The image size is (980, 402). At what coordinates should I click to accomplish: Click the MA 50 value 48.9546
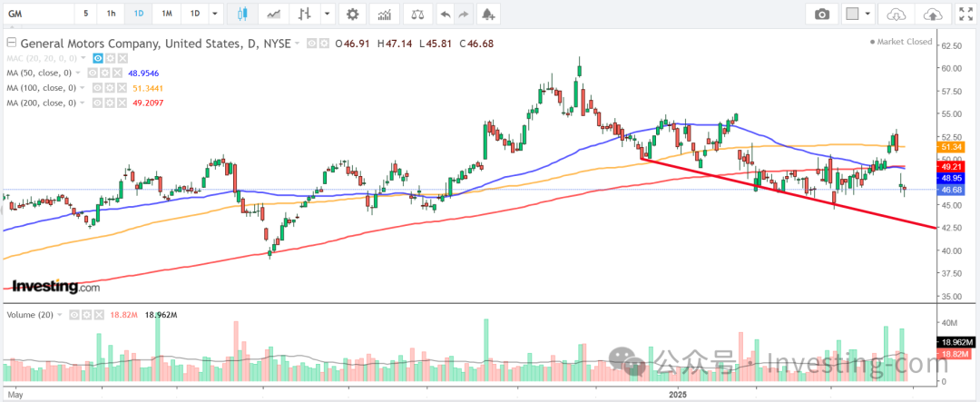click(x=145, y=74)
